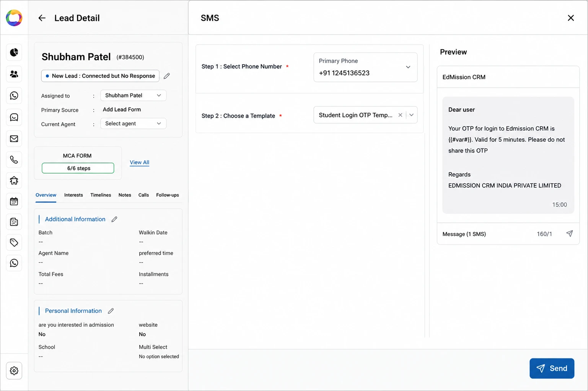This screenshot has height=391, width=588.
Task: Click the 6/6 steps progress bar
Action: click(78, 168)
